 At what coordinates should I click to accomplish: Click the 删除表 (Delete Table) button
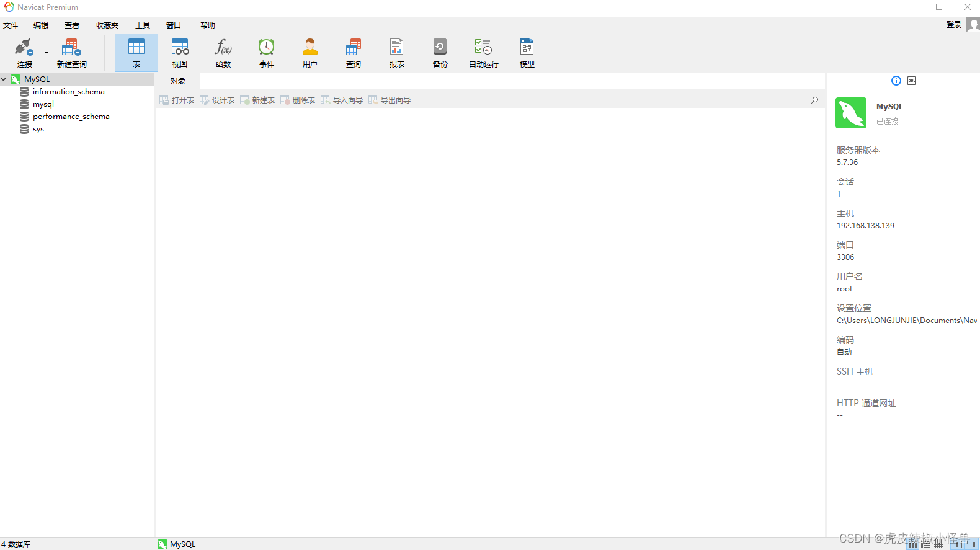coord(298,100)
